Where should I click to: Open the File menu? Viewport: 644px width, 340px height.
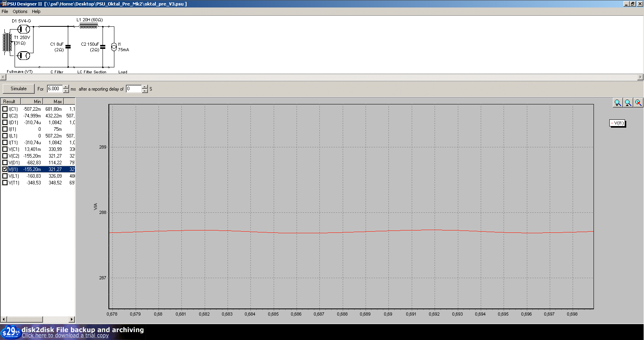click(5, 11)
